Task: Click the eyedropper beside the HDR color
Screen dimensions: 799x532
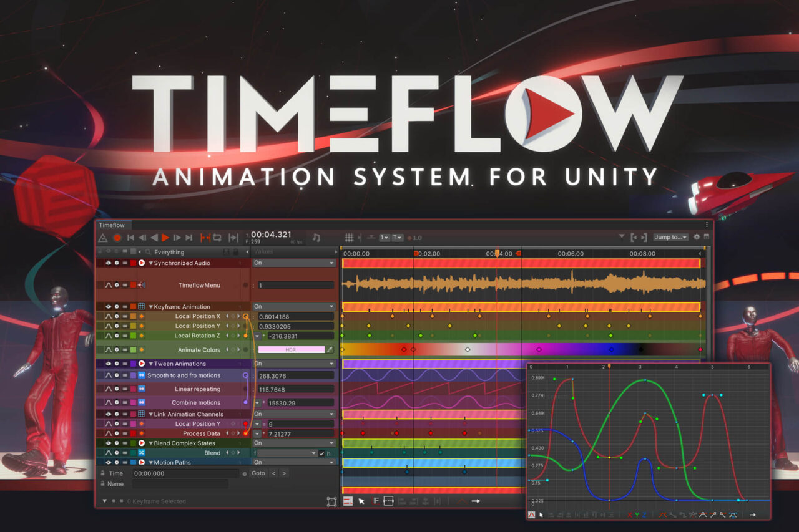Action: click(x=330, y=350)
